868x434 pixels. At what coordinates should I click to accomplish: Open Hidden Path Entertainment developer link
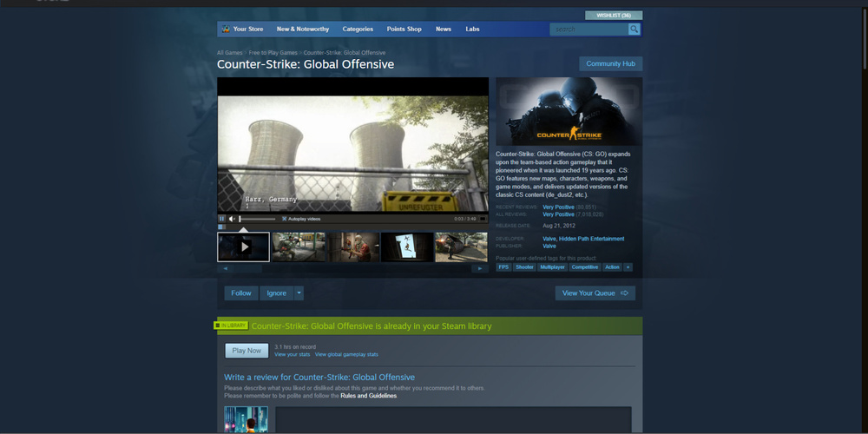point(591,239)
